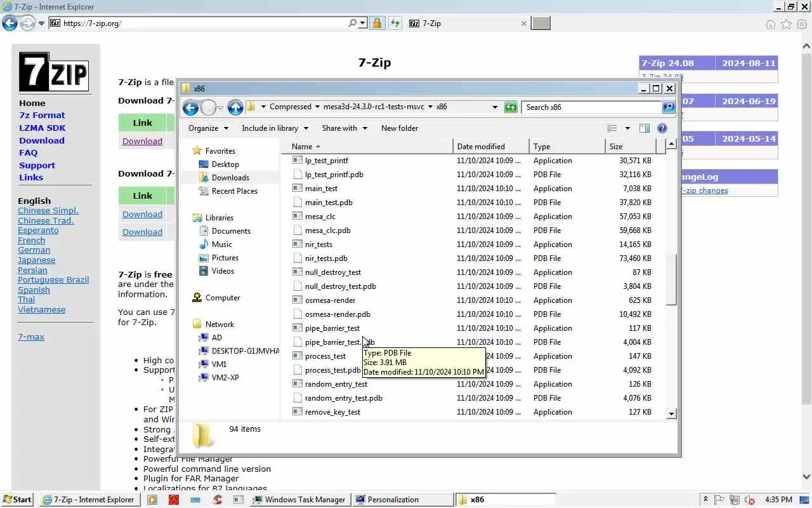Click the Search x86 input field

pos(591,107)
